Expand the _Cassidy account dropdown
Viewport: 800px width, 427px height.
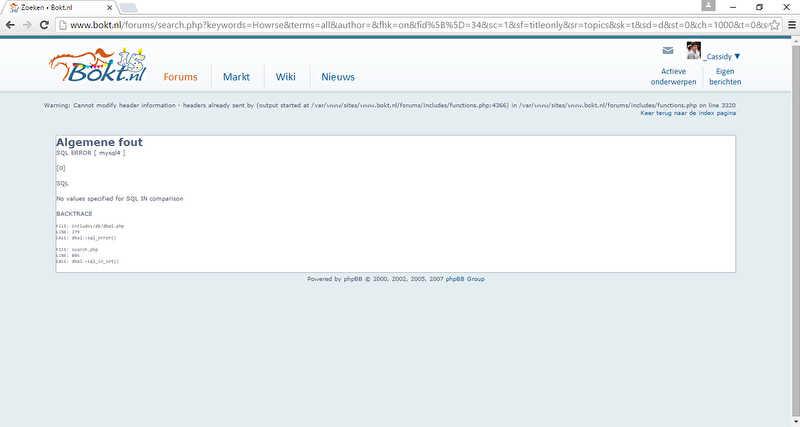pyautogui.click(x=722, y=57)
